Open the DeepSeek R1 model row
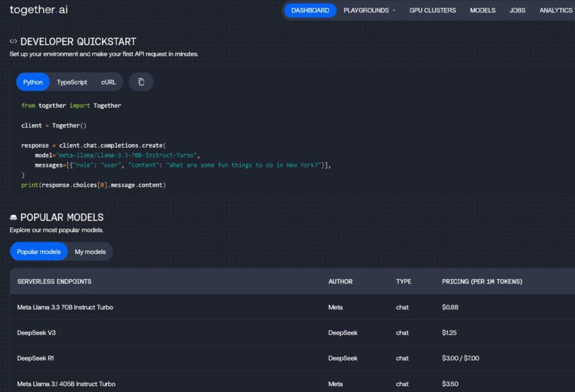 pyautogui.click(x=292, y=358)
